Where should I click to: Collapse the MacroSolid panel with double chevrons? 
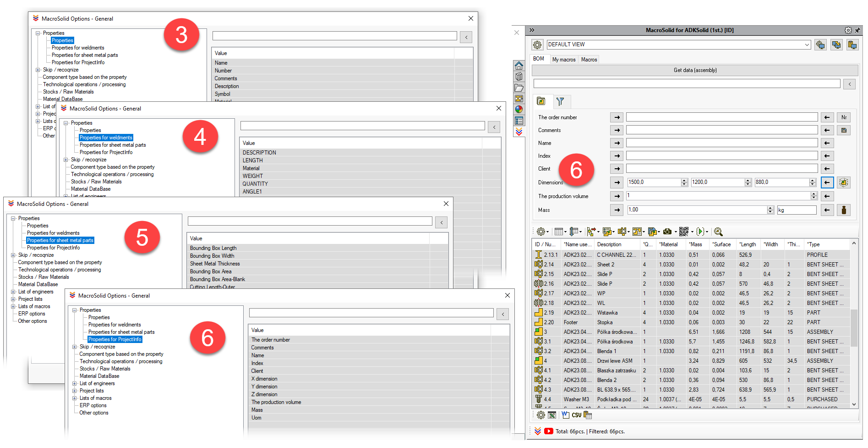click(x=532, y=30)
